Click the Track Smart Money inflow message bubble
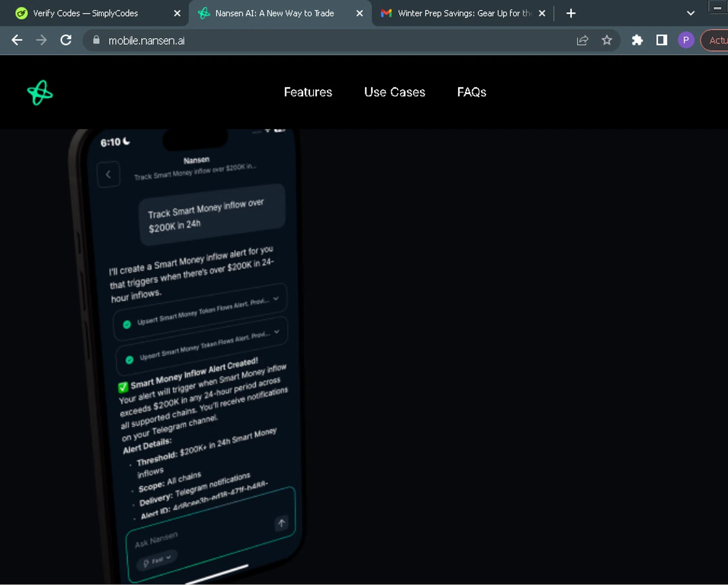728x585 pixels. [x=212, y=214]
